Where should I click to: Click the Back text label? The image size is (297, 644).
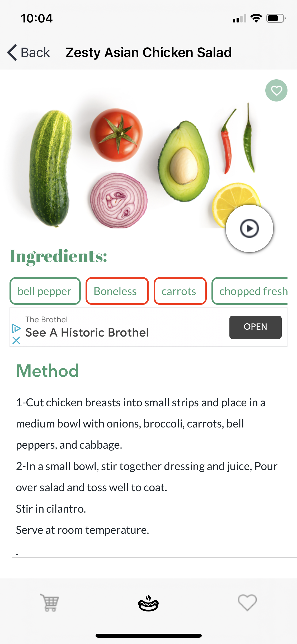tap(35, 52)
